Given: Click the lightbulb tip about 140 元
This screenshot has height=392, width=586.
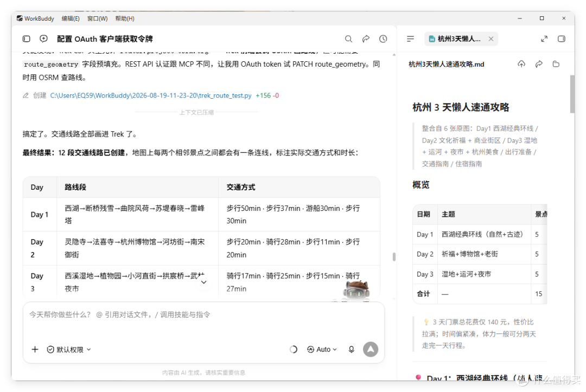Looking at the screenshot, I should pos(479,334).
